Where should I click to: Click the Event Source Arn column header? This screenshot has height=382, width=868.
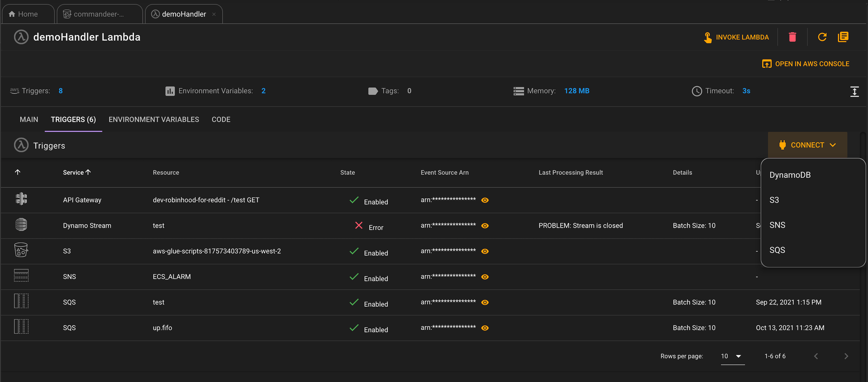444,172
